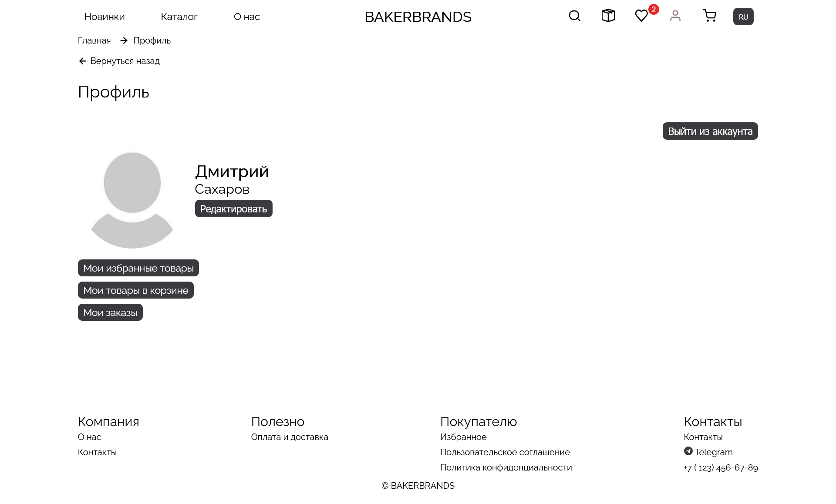This screenshot has height=504, width=836.
Task: Open Оплата и доставка footer link
Action: (290, 437)
